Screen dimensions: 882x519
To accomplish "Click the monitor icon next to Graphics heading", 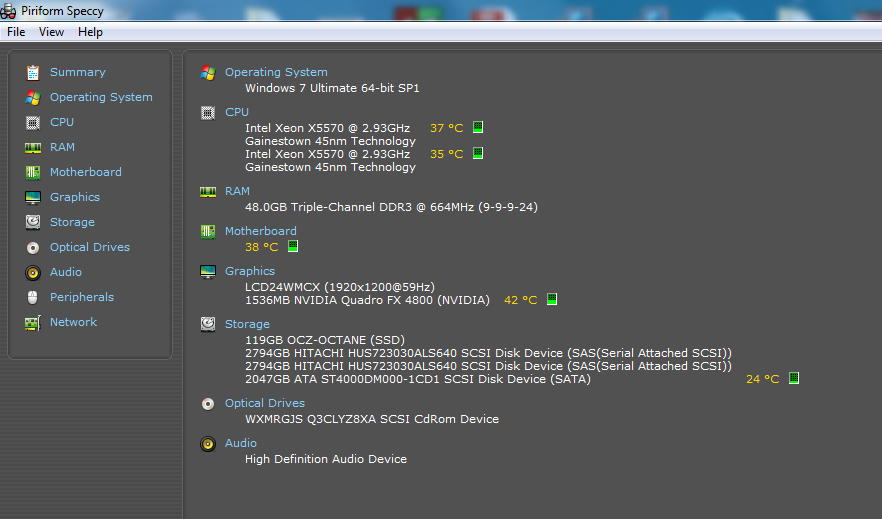I will pos(208,272).
